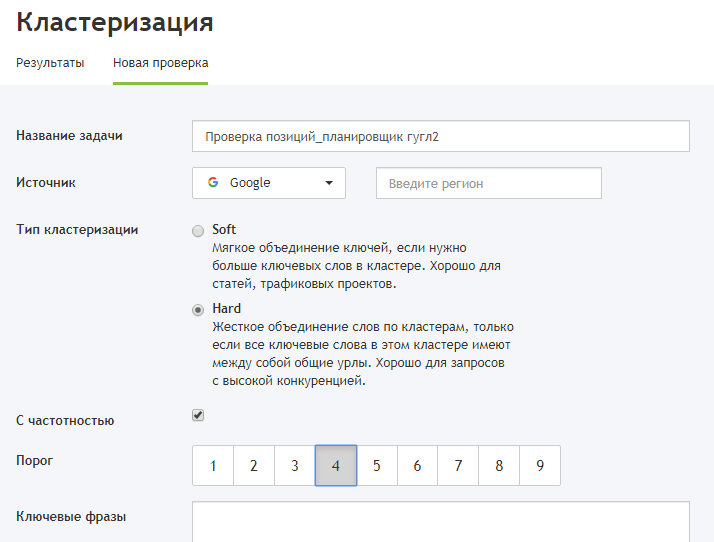Select the Soft clustering radio button
Screen dimensions: 714x542
point(198,231)
